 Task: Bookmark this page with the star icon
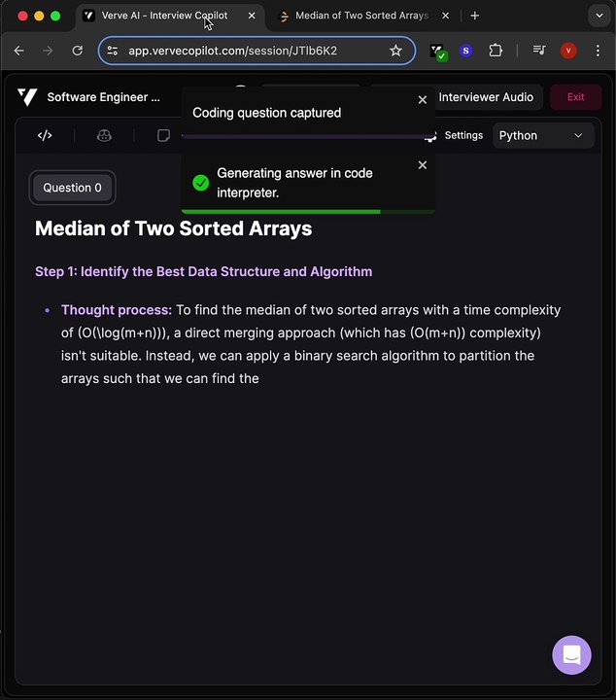pyautogui.click(x=395, y=51)
